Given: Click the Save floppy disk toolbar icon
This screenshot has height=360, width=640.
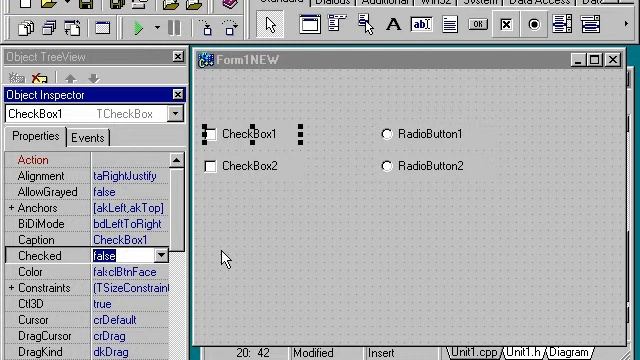Looking at the screenshot, I should [86, 4].
